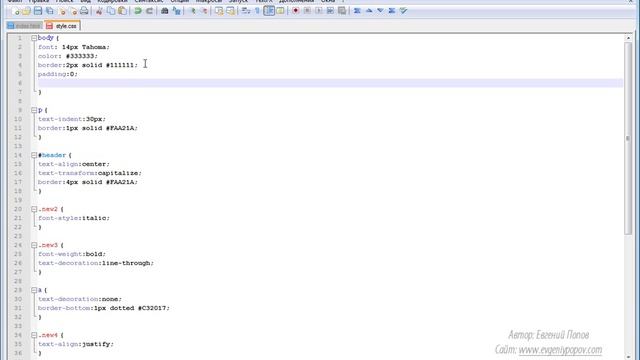Screen dimensions: 640x360
Task: Collapse the body rule fold marker
Action: 34,38
